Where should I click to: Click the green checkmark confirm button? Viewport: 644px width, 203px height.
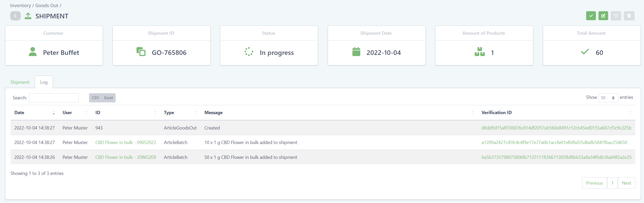pyautogui.click(x=591, y=16)
